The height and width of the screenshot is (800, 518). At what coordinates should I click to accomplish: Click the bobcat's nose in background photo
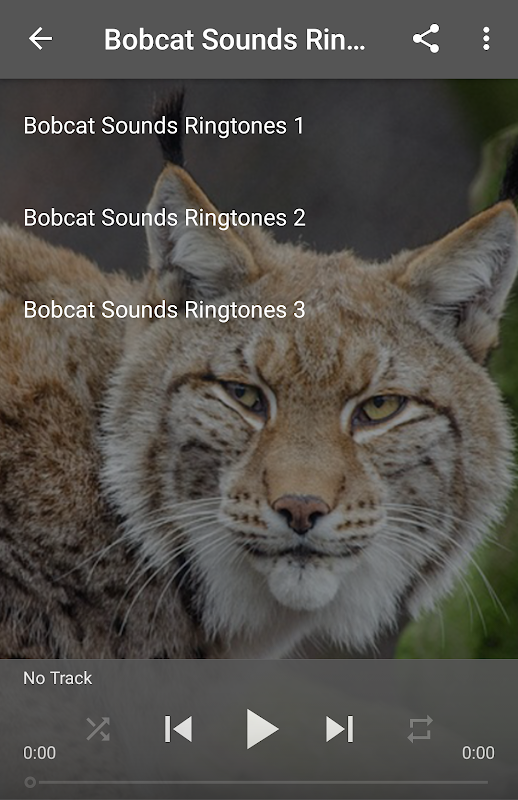tap(301, 512)
